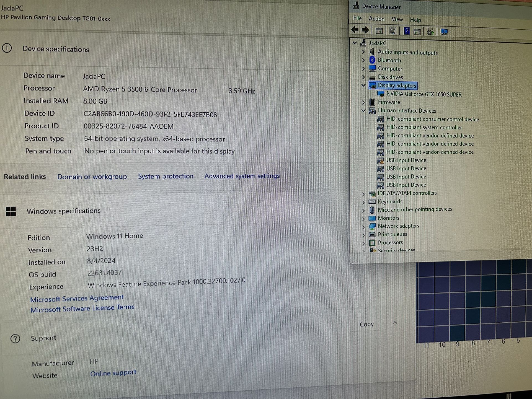Select the Display adapters tree label

click(397, 85)
